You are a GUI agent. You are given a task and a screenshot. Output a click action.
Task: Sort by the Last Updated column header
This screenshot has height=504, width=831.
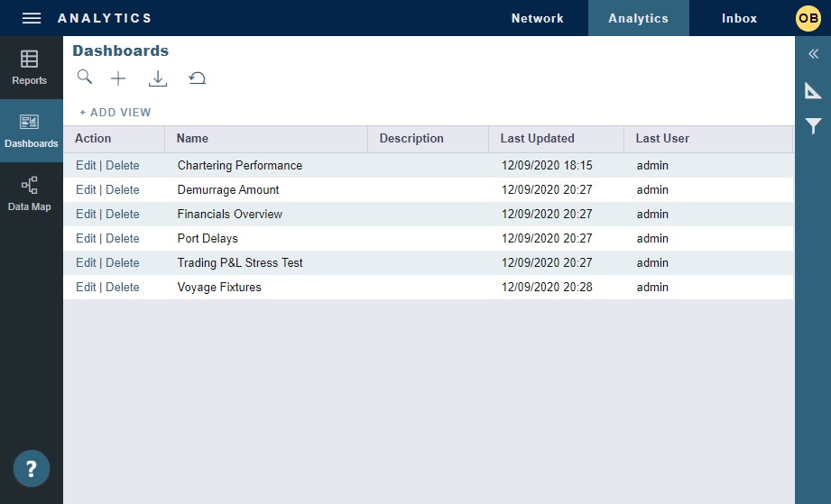click(x=537, y=139)
